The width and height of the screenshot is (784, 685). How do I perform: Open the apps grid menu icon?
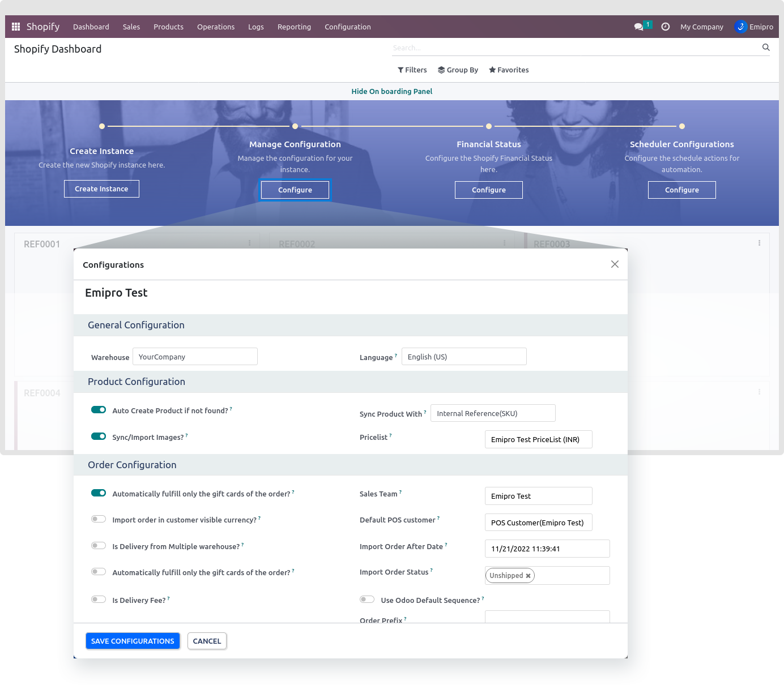coord(16,27)
